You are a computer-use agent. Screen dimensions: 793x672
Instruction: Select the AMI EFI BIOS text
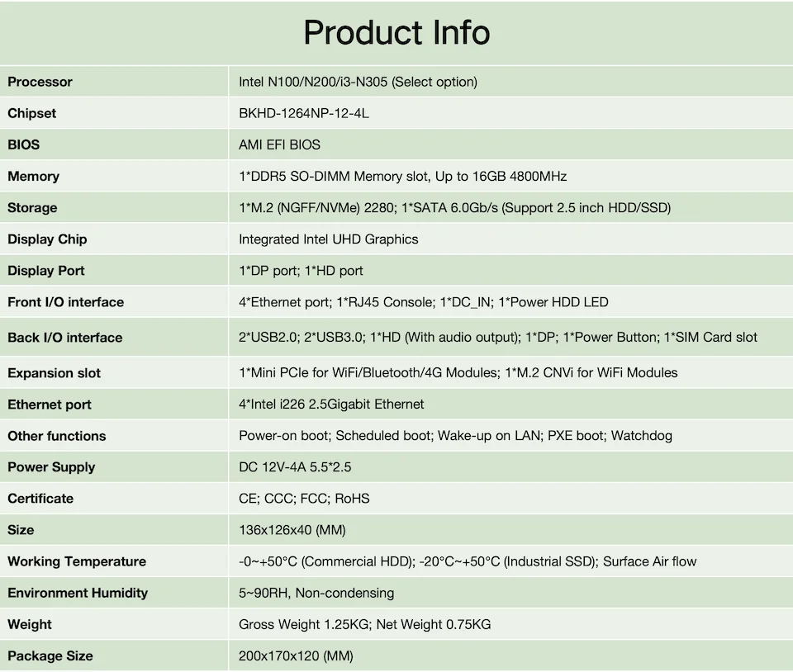click(x=279, y=144)
